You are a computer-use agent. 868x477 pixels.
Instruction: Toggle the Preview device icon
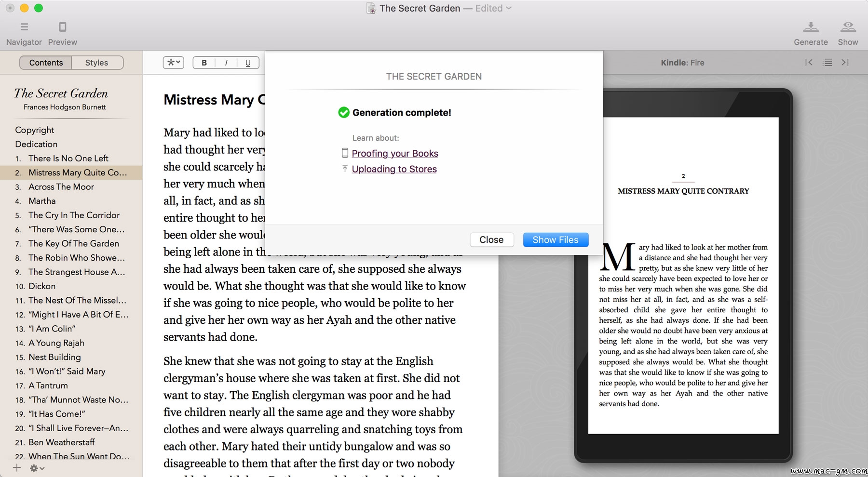tap(62, 26)
